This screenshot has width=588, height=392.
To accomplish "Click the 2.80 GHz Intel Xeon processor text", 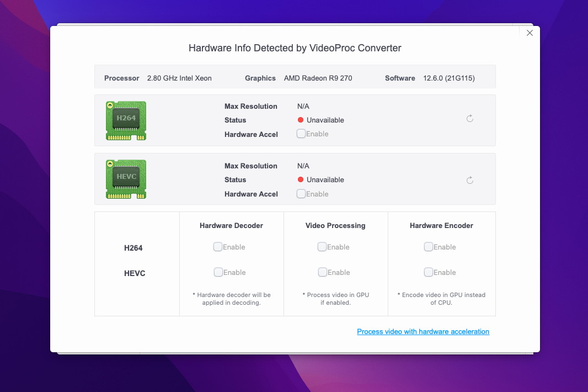I will click(179, 78).
